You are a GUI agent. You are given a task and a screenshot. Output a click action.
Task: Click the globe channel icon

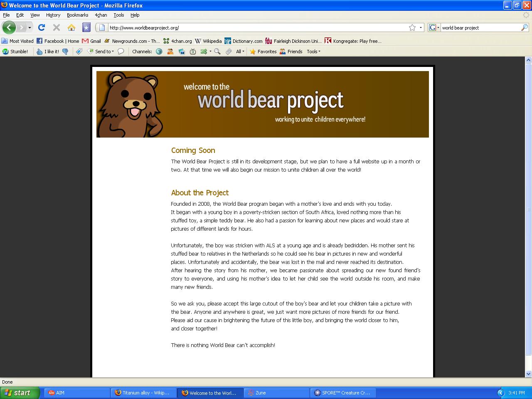pos(159,52)
